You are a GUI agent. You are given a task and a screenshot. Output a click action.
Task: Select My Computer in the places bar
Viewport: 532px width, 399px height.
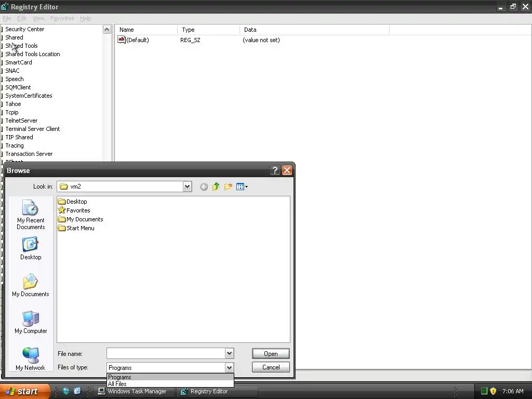tap(31, 322)
